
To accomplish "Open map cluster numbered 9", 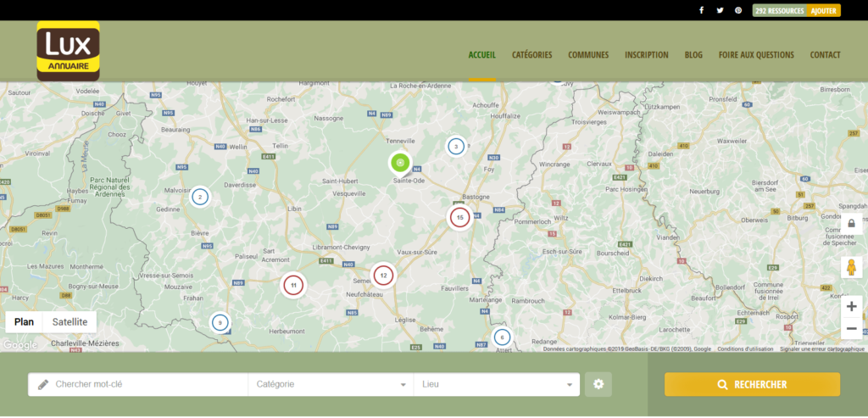I will [220, 322].
